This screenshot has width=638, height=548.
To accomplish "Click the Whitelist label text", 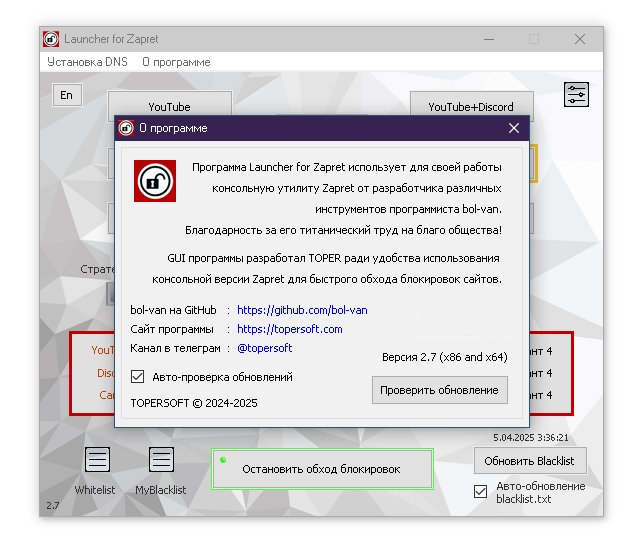I will tap(95, 490).
